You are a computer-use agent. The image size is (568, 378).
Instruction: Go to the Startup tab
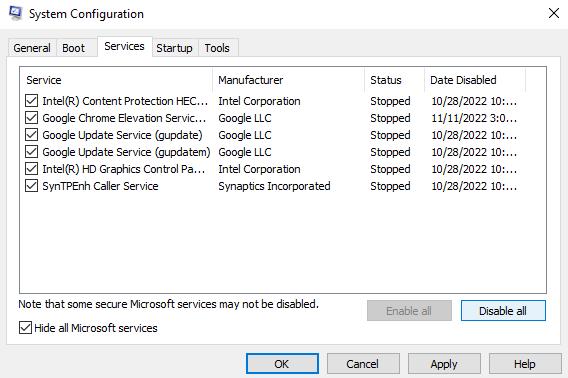click(174, 48)
